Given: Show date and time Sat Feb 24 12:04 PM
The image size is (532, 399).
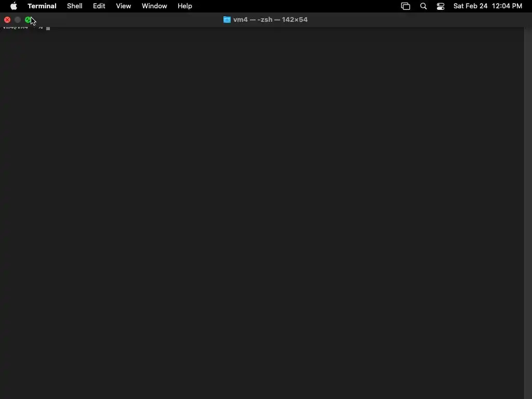Looking at the screenshot, I should [487, 6].
